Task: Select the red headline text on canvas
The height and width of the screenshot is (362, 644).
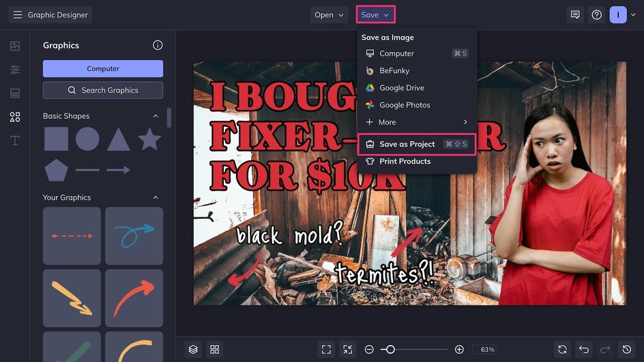Action: point(283,138)
